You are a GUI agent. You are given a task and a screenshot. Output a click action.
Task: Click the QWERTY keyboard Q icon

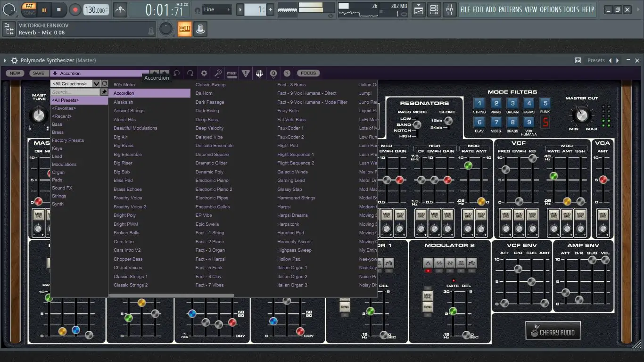click(x=273, y=74)
